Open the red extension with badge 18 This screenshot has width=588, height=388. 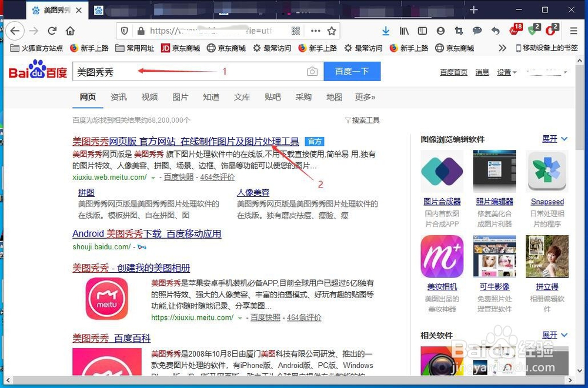pos(516,30)
